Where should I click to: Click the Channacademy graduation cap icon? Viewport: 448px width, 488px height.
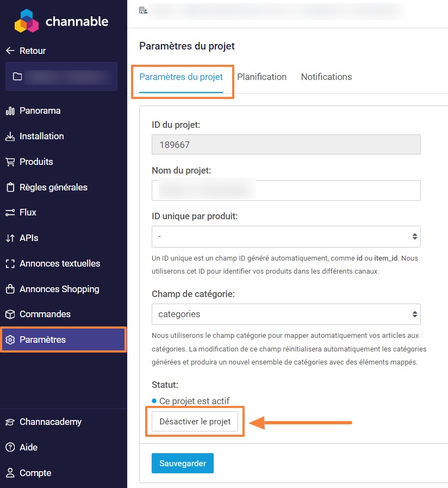[10, 422]
